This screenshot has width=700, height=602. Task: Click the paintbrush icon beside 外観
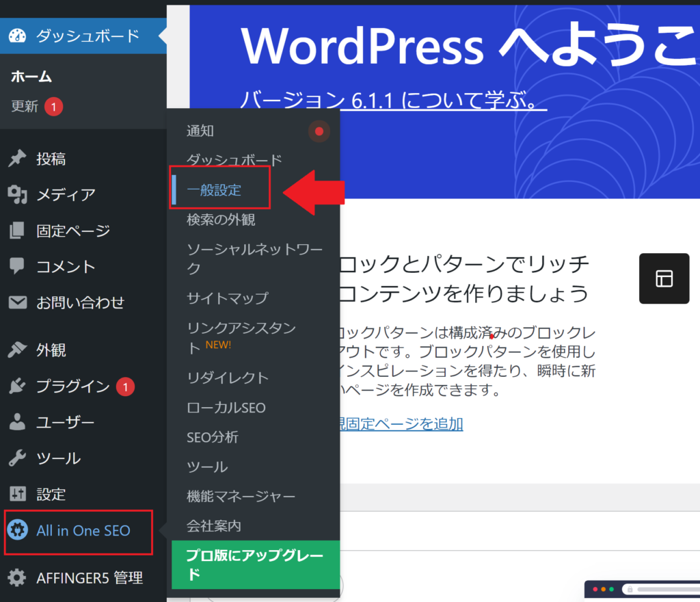(x=17, y=350)
